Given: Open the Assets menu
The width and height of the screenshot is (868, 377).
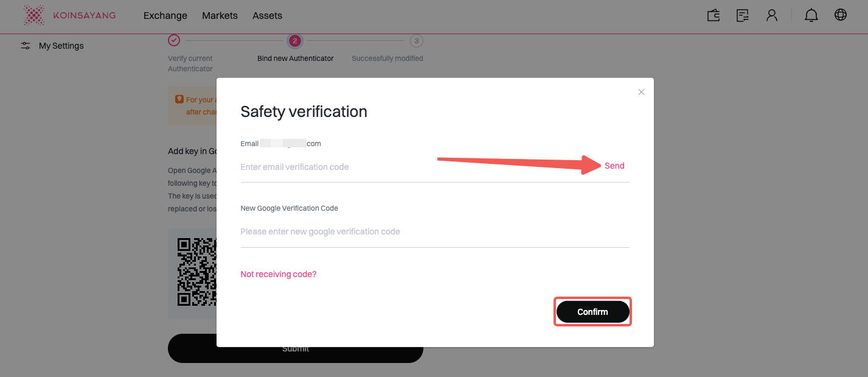Looking at the screenshot, I should 267,16.
